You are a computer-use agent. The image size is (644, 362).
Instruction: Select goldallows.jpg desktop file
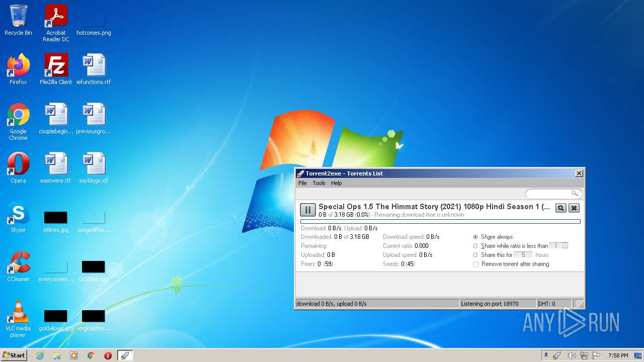(x=56, y=320)
